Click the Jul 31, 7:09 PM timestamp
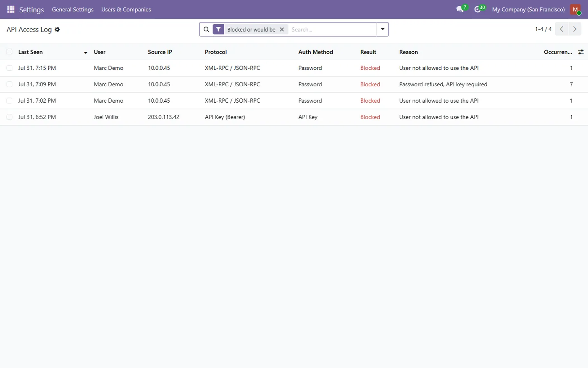588x368 pixels. [37, 84]
